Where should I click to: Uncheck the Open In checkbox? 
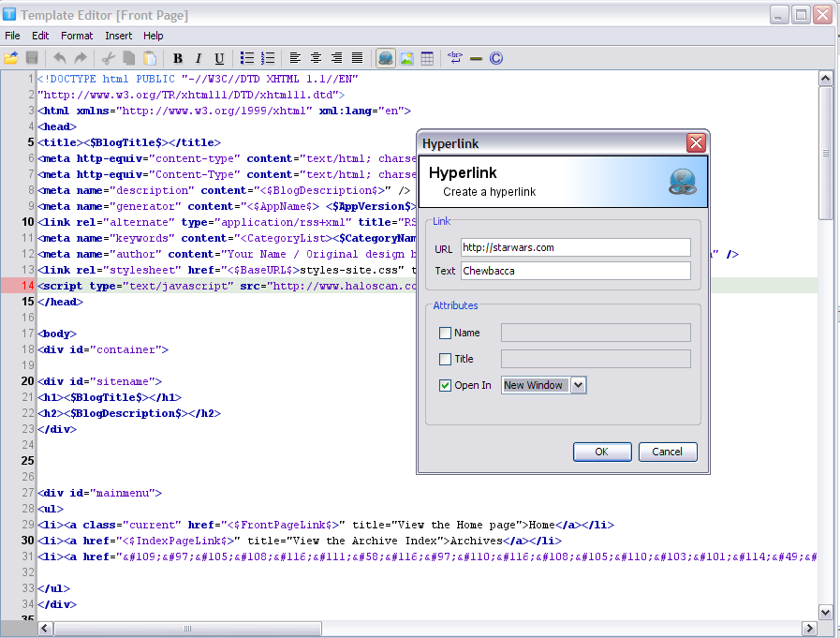pos(445,385)
